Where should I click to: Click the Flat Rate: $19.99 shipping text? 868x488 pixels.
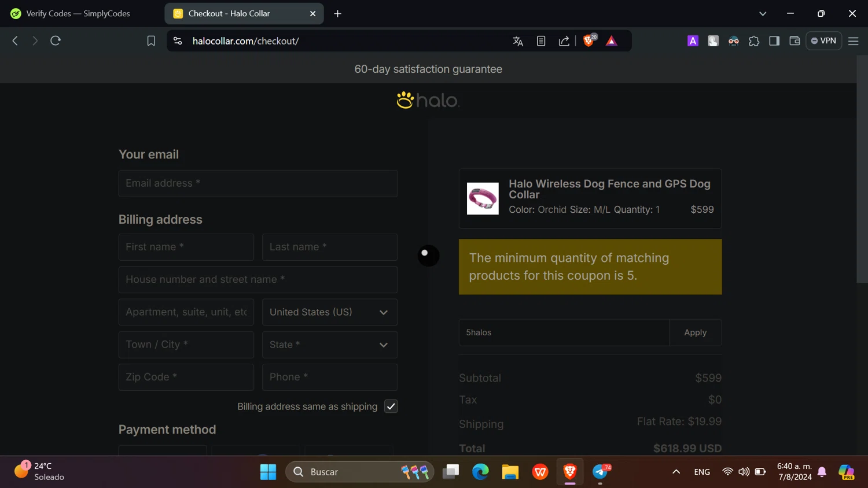click(679, 422)
